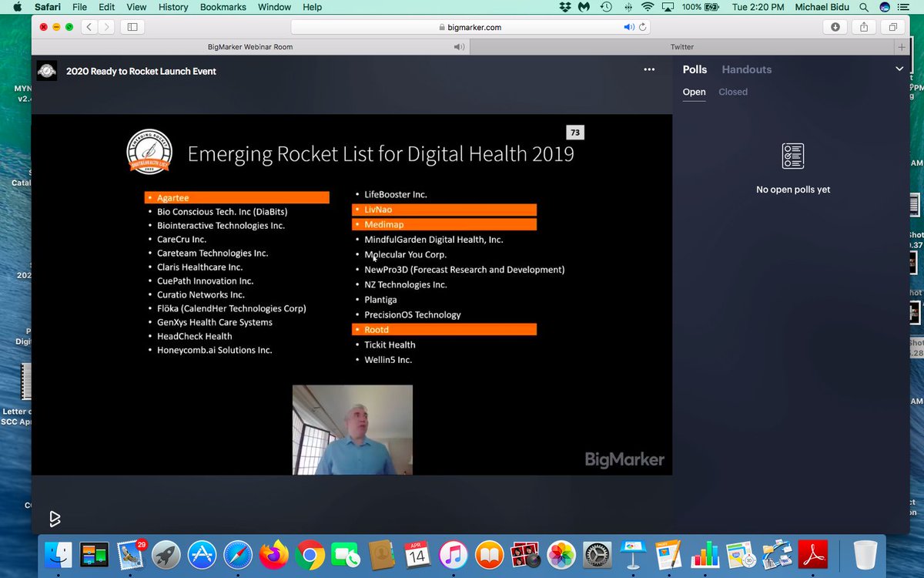Open the Safari Share button
The height and width of the screenshot is (578, 924).
click(864, 27)
